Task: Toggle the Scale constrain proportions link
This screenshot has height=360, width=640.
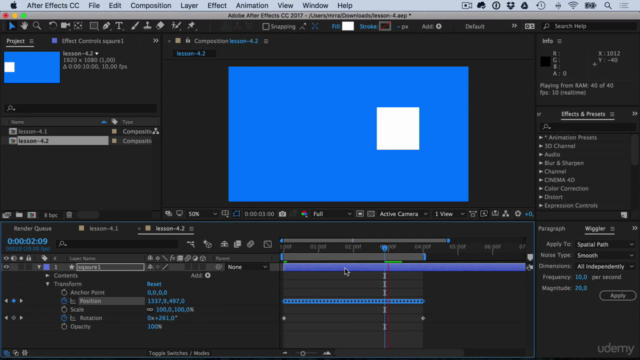Action: pos(150,309)
